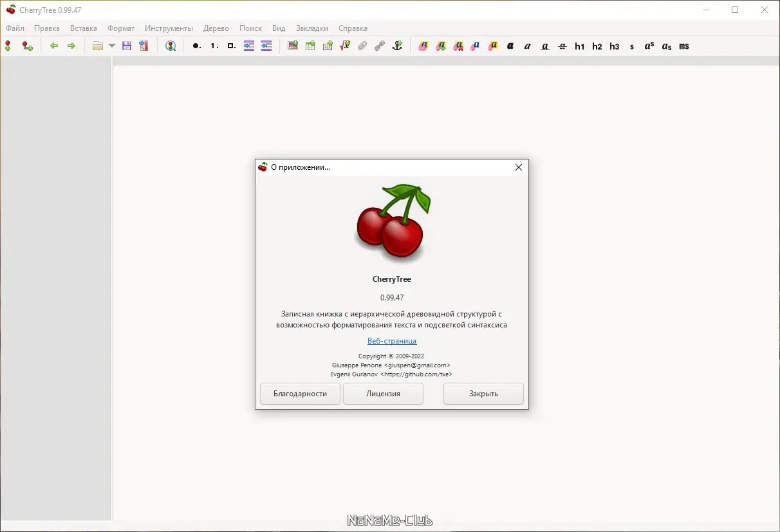
Task: Maximize the CherryTree main window
Action: coord(735,10)
